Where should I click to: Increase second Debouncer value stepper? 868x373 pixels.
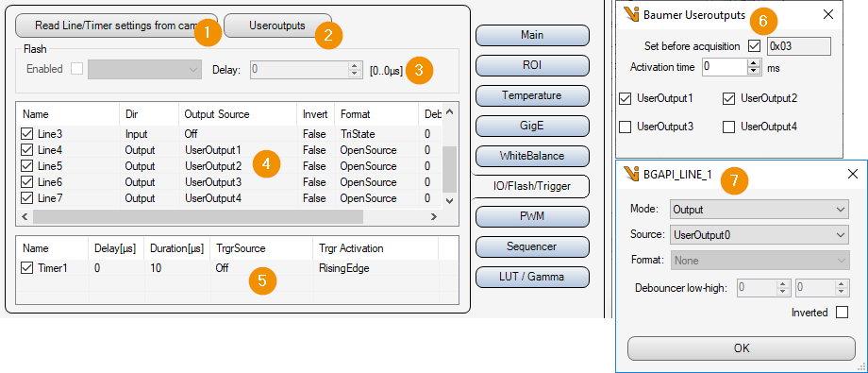point(842,284)
